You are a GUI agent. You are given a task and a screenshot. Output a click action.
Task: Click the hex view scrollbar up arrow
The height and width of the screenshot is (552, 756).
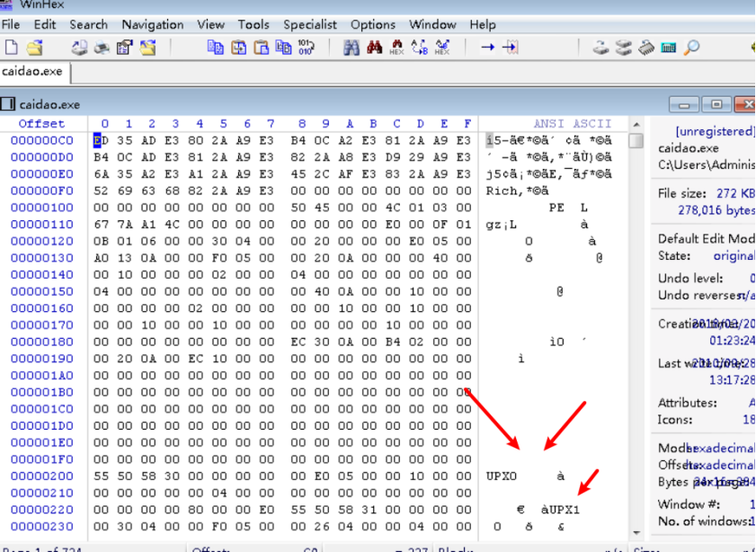(636, 124)
